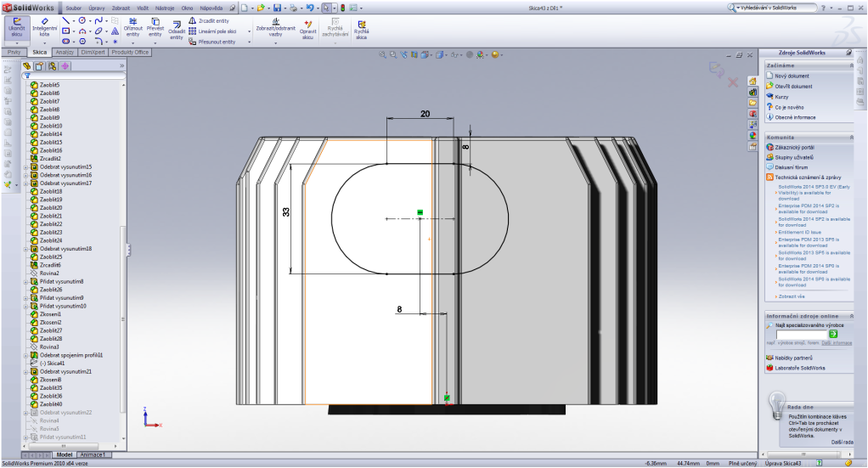The width and height of the screenshot is (868, 468).
Task: Open Zobrazit/odstranit vazby relations tool
Action: [x=275, y=28]
